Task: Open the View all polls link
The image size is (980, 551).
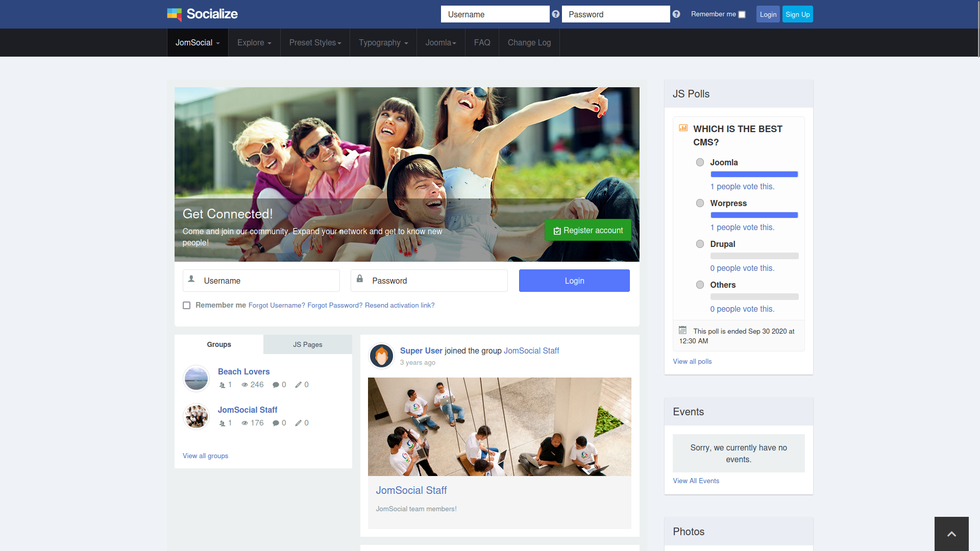Action: (692, 361)
